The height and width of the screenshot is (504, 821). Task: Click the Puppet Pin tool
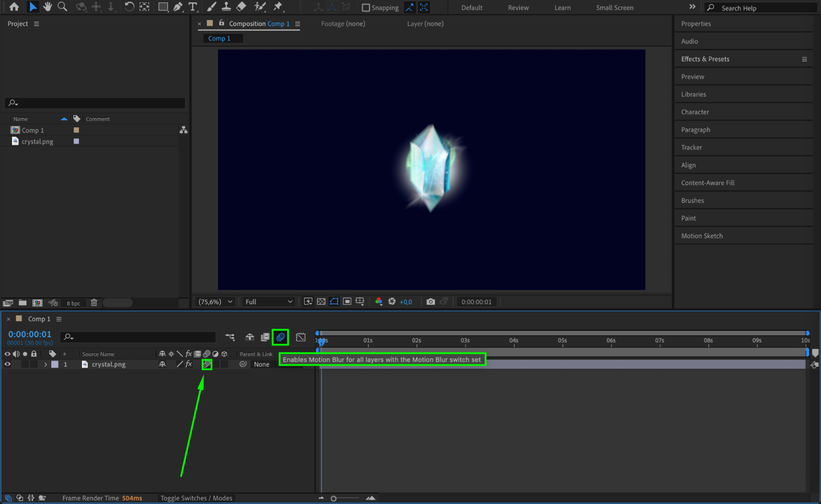click(278, 7)
